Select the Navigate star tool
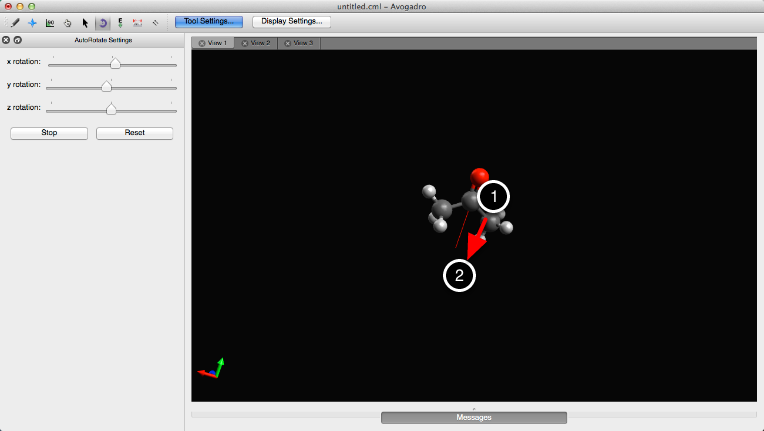The height and width of the screenshot is (431, 764). click(x=32, y=21)
